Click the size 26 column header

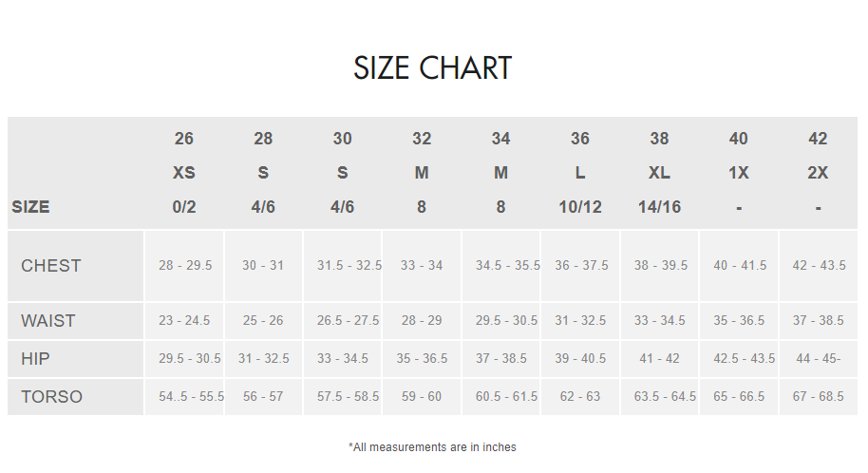[x=184, y=139]
